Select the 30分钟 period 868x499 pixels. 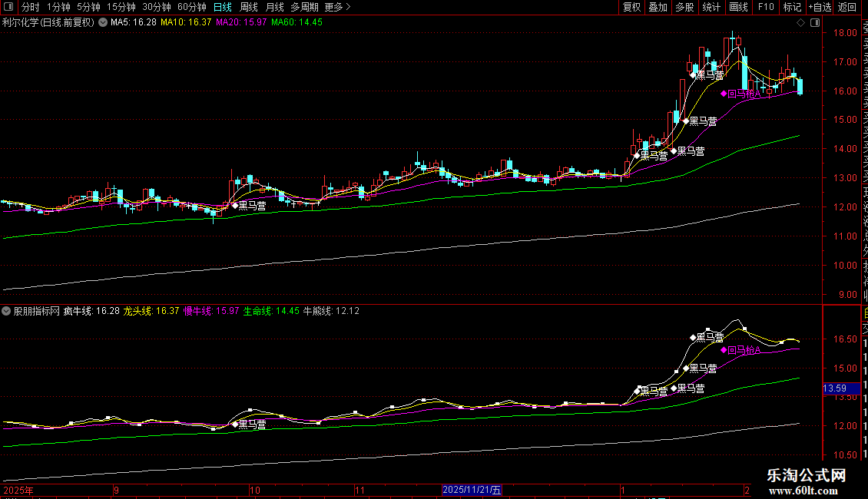(156, 7)
